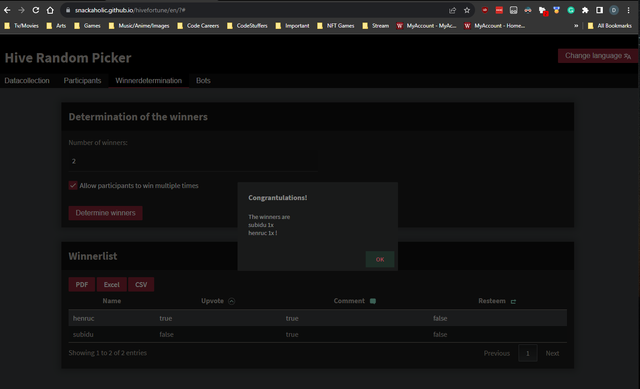Switch to the Datacollection tab

tap(27, 80)
